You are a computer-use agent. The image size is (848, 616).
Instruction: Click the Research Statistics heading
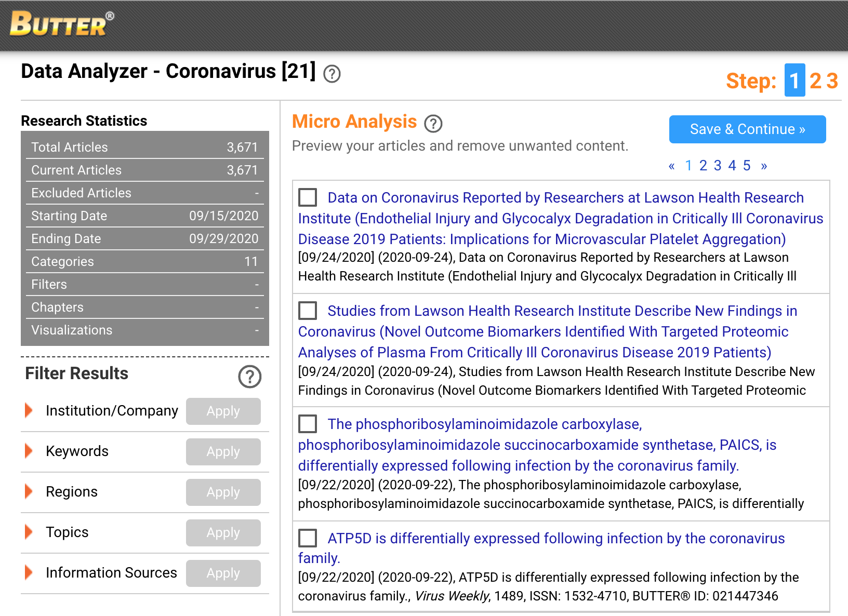[84, 120]
